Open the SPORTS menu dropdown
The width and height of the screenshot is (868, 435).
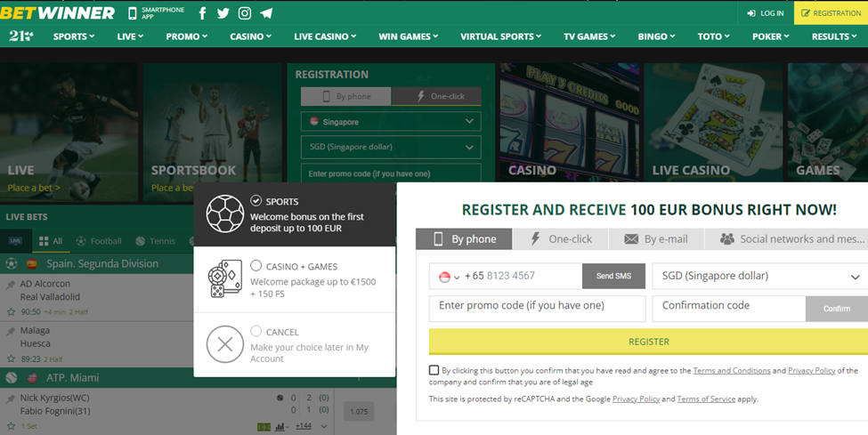click(x=74, y=36)
